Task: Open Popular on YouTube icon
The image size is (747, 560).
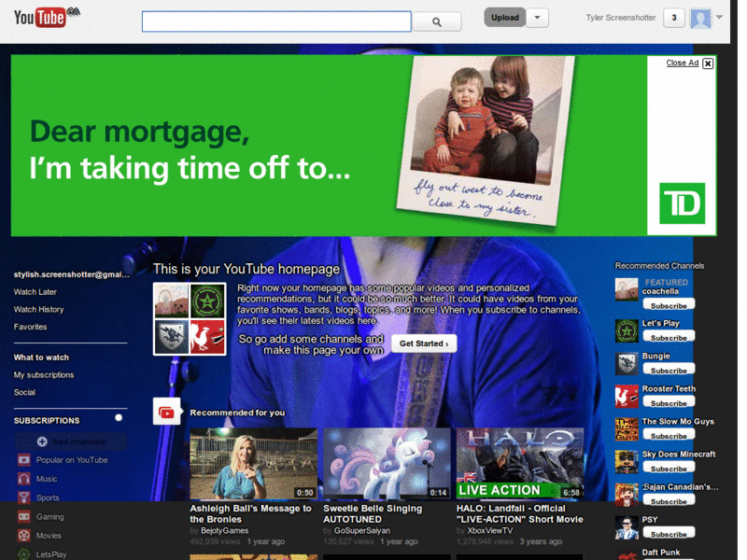Action: pyautogui.click(x=24, y=460)
